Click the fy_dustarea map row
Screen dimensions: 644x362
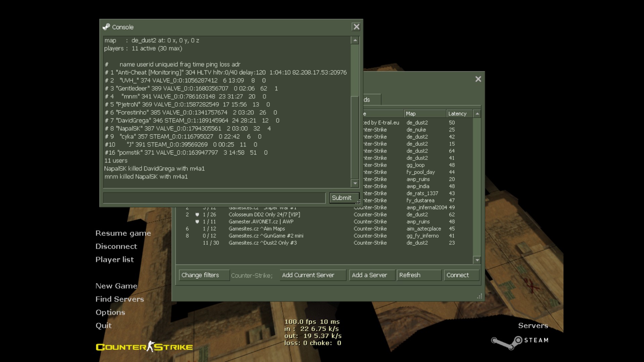[418, 200]
